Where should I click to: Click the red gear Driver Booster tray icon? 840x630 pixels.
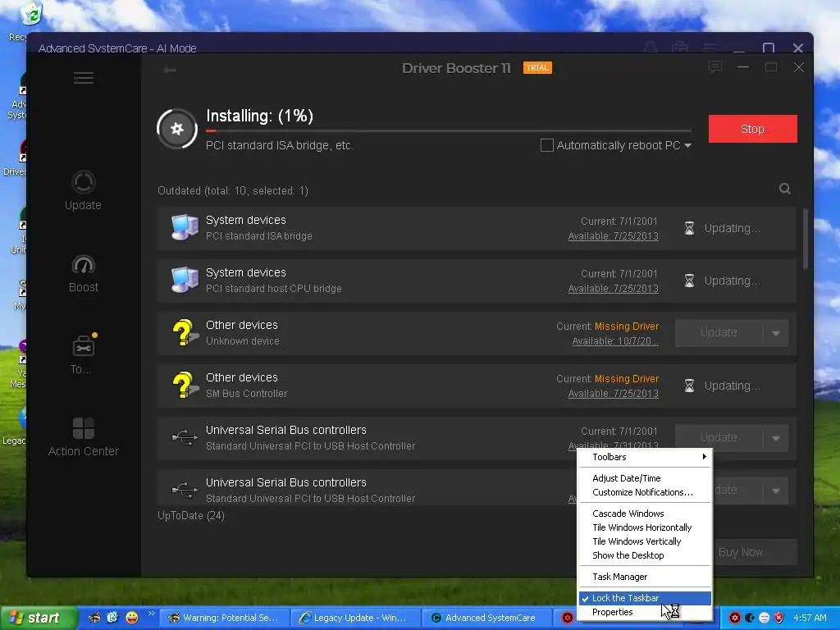click(735, 618)
